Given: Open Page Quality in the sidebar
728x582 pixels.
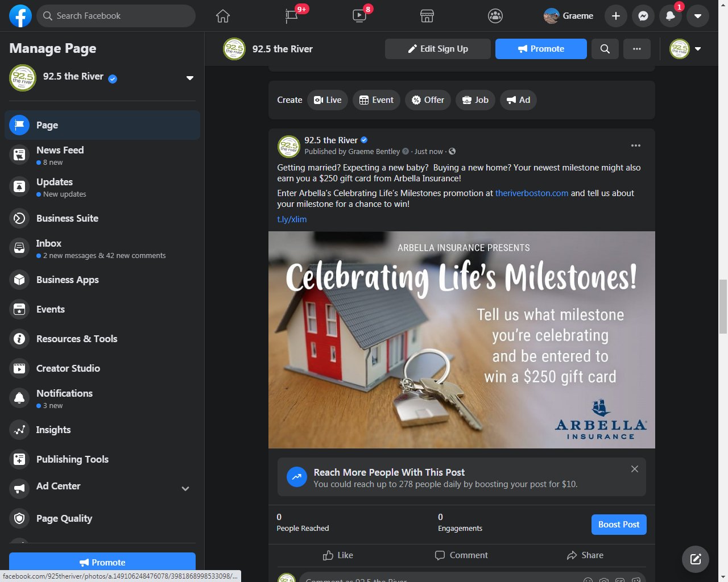Looking at the screenshot, I should click(102, 518).
